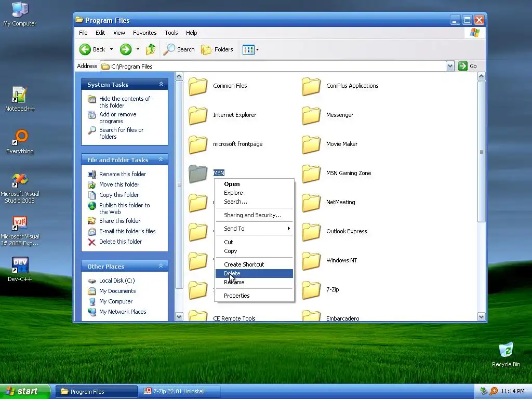Open My Network Places link
The height and width of the screenshot is (399, 532).
(123, 312)
